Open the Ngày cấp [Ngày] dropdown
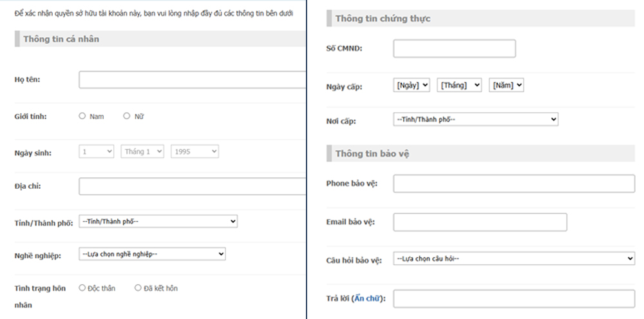This screenshot has height=319, width=644. pyautogui.click(x=411, y=85)
